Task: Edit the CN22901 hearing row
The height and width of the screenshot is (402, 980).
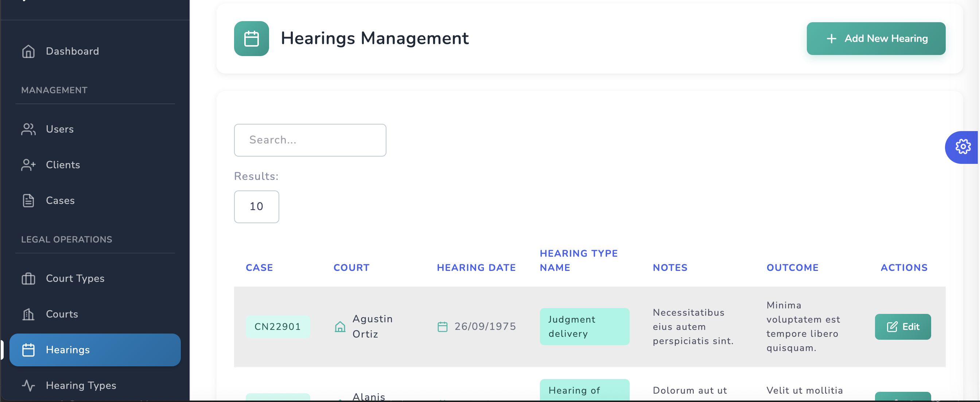Action: click(903, 327)
